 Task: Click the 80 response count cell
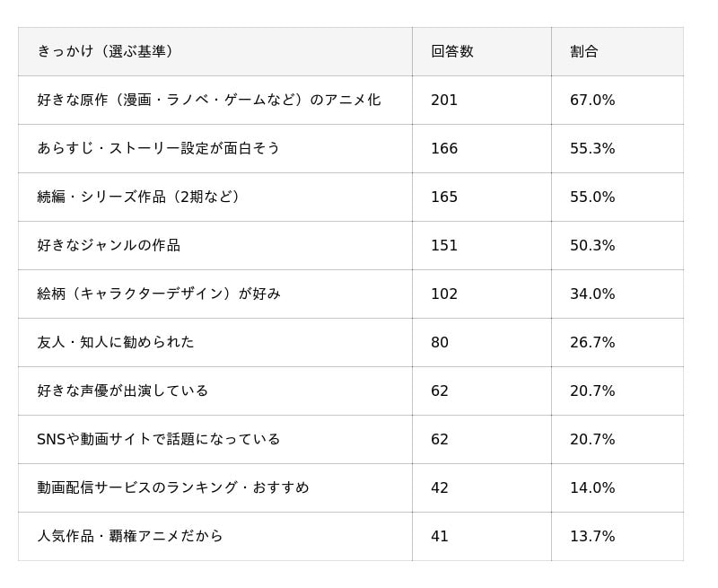point(440,342)
